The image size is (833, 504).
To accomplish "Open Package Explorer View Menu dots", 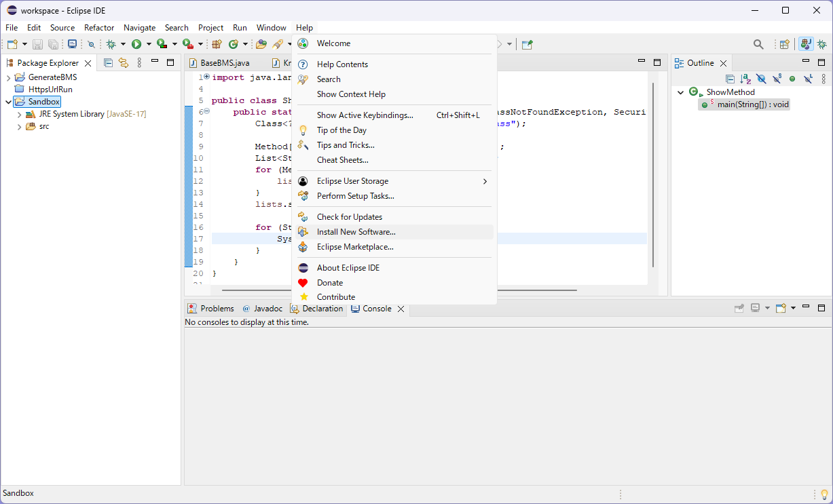I will point(139,62).
